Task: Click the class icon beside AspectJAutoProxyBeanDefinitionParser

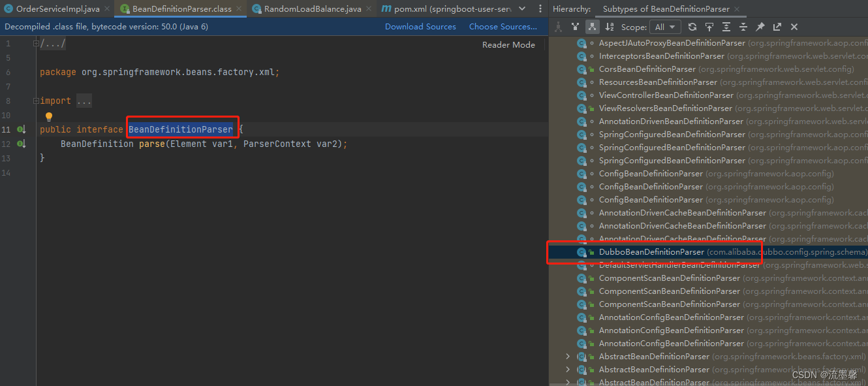Action: pyautogui.click(x=582, y=43)
